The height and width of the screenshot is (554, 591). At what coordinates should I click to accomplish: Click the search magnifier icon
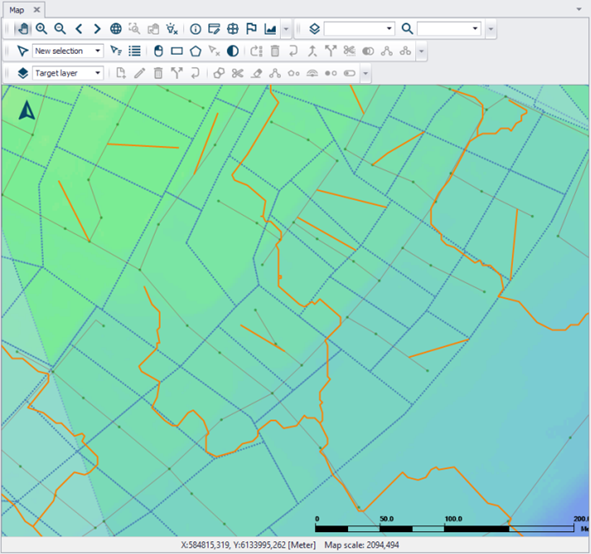point(407,29)
